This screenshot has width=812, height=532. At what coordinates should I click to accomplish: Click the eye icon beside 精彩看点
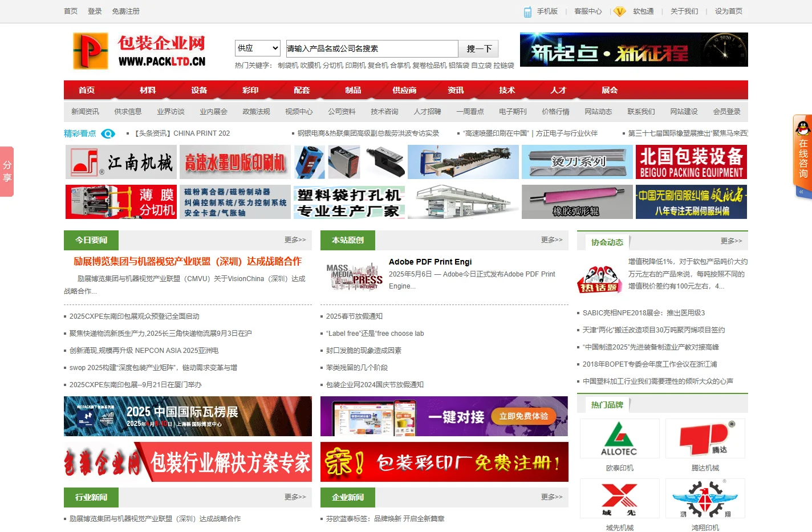pyautogui.click(x=108, y=133)
